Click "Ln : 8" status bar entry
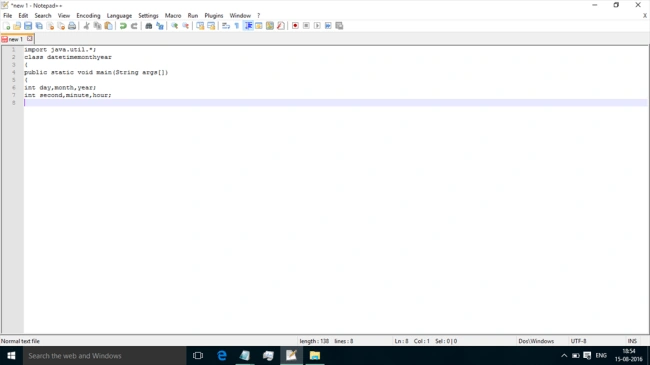Screen dimensions: 650x365 point(401,341)
